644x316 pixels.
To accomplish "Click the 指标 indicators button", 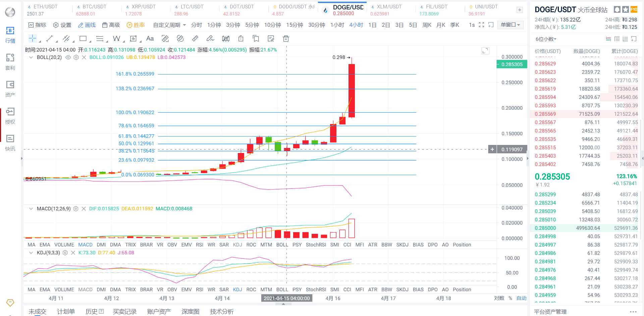I will (x=37, y=25).
